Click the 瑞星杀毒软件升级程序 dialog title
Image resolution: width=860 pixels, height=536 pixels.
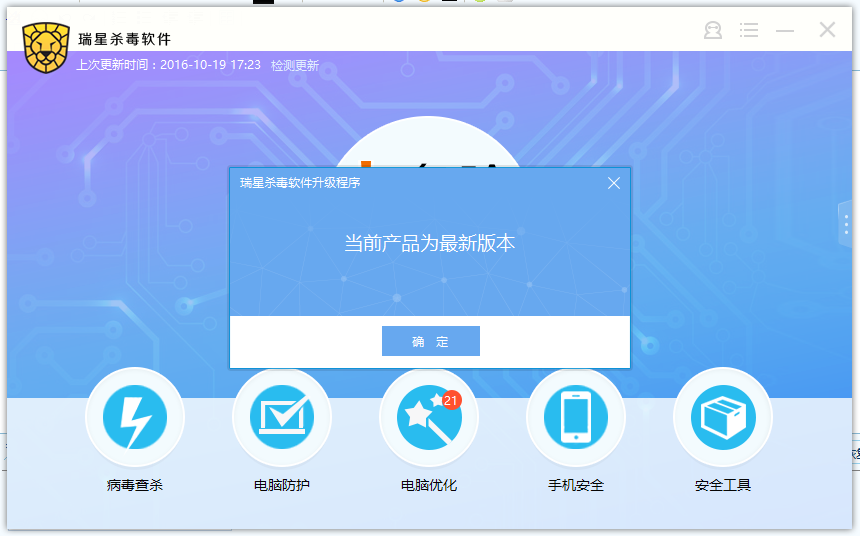(x=300, y=183)
